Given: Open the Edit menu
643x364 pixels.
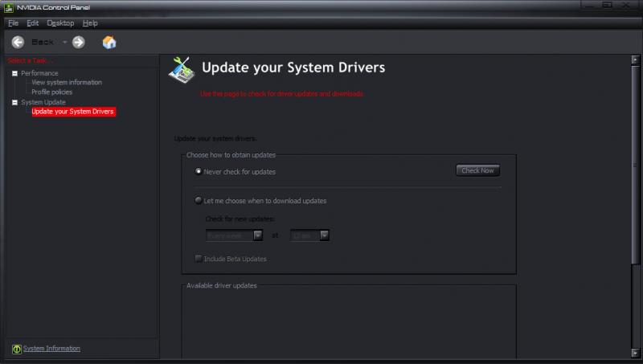Looking at the screenshot, I should [x=33, y=23].
